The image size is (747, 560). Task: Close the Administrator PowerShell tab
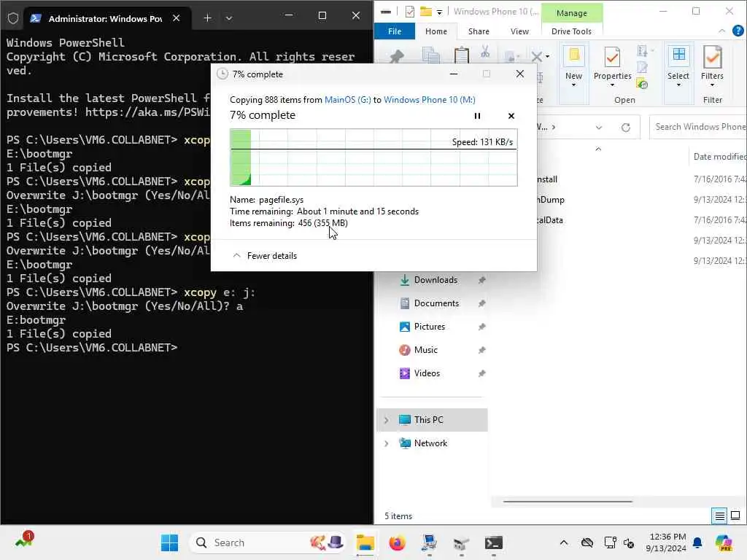click(177, 18)
